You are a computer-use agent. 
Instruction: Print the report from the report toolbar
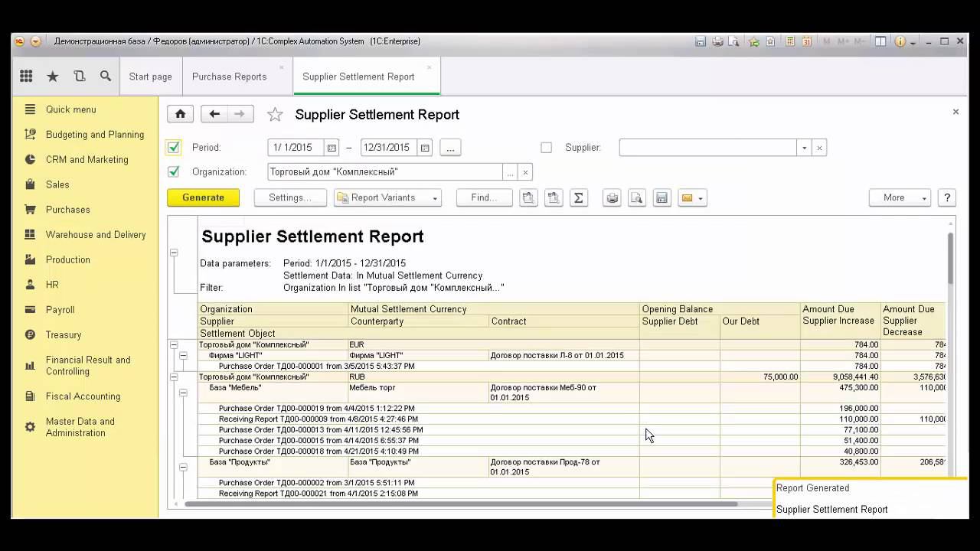(x=612, y=197)
